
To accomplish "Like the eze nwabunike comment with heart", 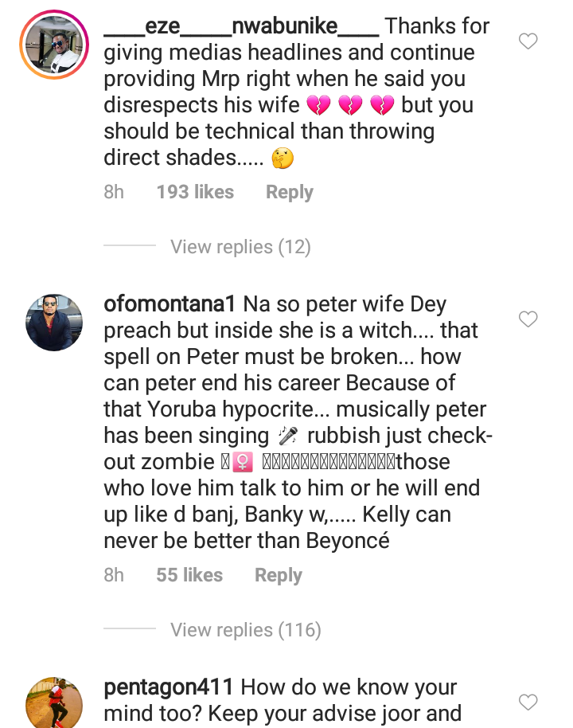I will point(528,41).
